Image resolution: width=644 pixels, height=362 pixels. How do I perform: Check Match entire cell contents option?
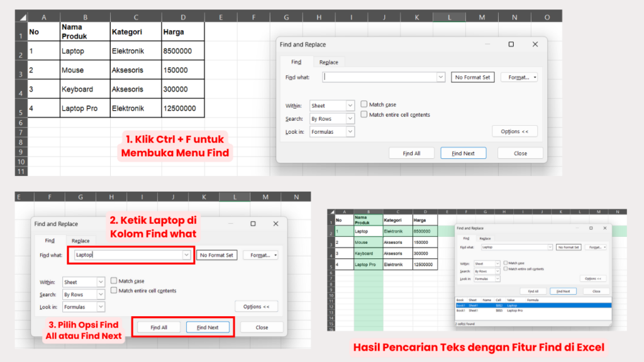(x=363, y=115)
